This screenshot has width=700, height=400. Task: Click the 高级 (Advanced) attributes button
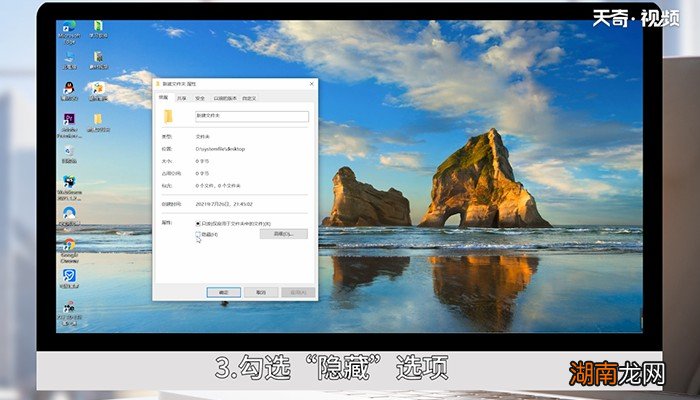[x=283, y=234]
